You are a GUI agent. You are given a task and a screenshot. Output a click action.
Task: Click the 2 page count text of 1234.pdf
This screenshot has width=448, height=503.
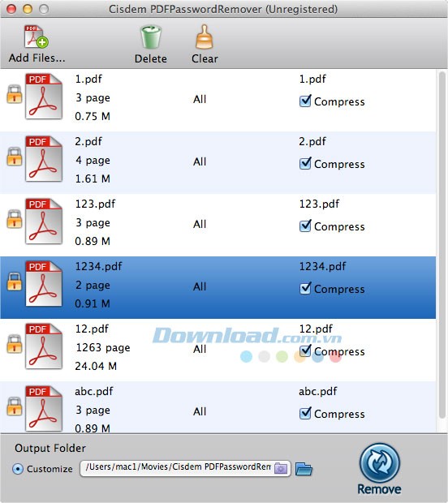(93, 286)
